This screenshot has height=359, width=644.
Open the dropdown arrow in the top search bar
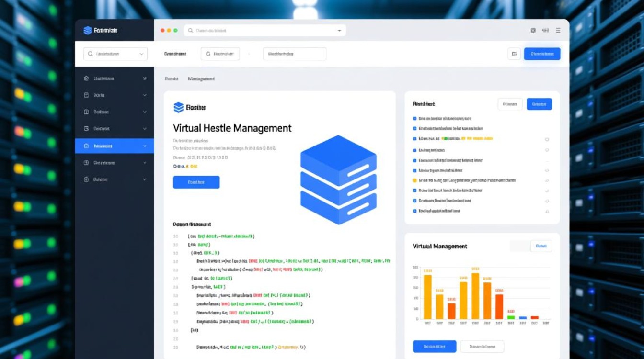339,31
